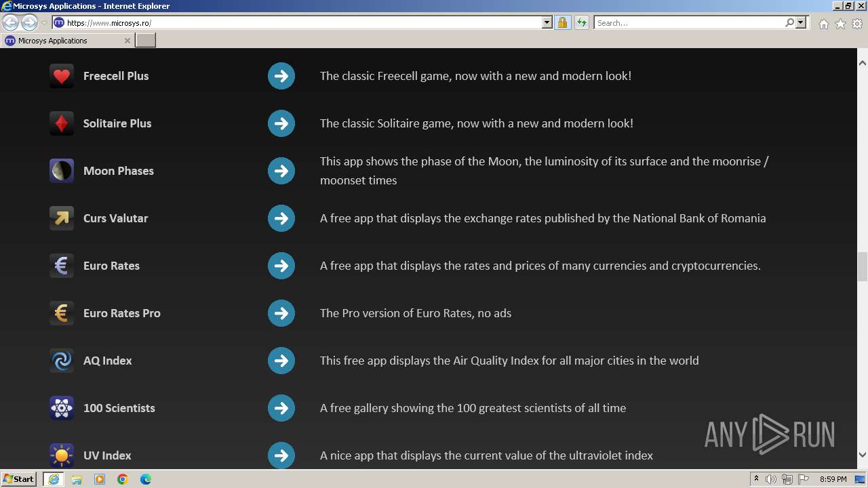The image size is (868, 488).
Task: Open Euro Rates Pro via blue arrow
Action: pyautogui.click(x=281, y=313)
